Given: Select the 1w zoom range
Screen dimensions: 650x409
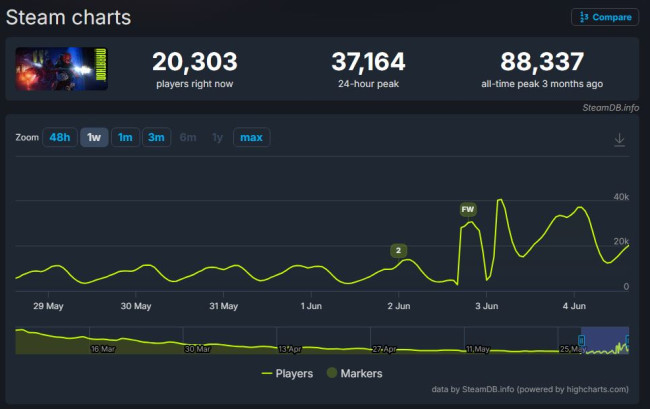Looking at the screenshot, I should tap(94, 137).
